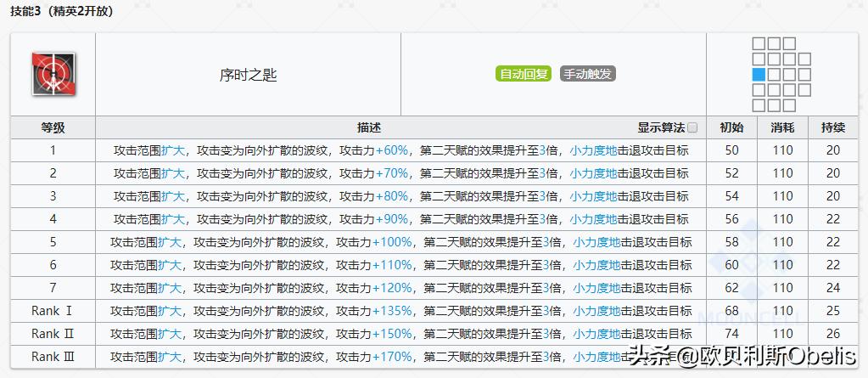Click the Rank Ⅰ level cell
The image size is (868, 378).
tap(53, 311)
